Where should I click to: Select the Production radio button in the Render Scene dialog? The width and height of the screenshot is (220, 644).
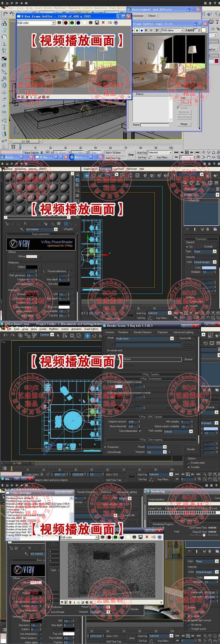click(x=105, y=447)
